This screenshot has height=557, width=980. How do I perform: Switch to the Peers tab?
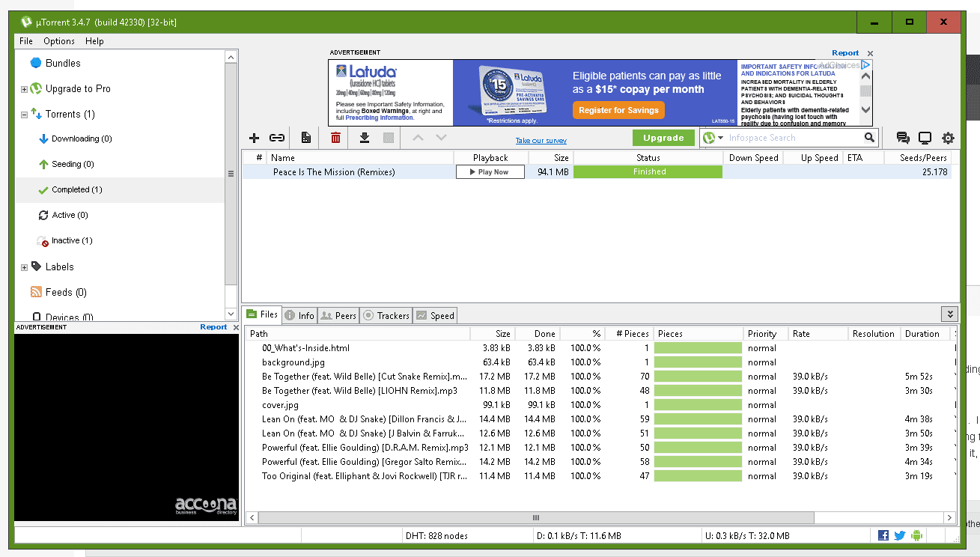[338, 315]
